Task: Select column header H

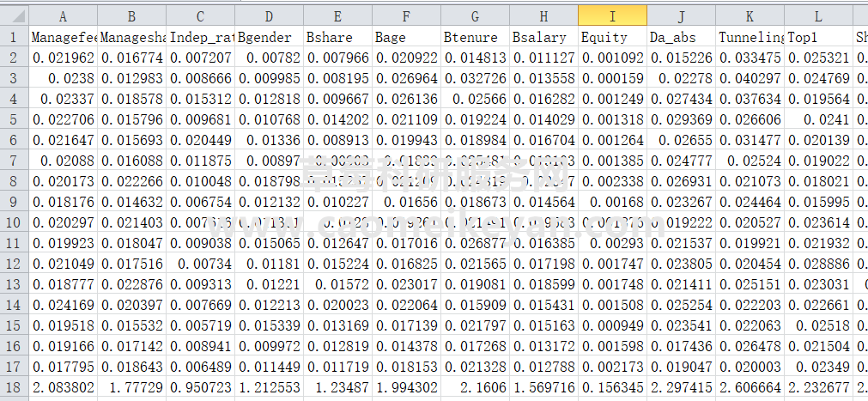Action: 543,16
